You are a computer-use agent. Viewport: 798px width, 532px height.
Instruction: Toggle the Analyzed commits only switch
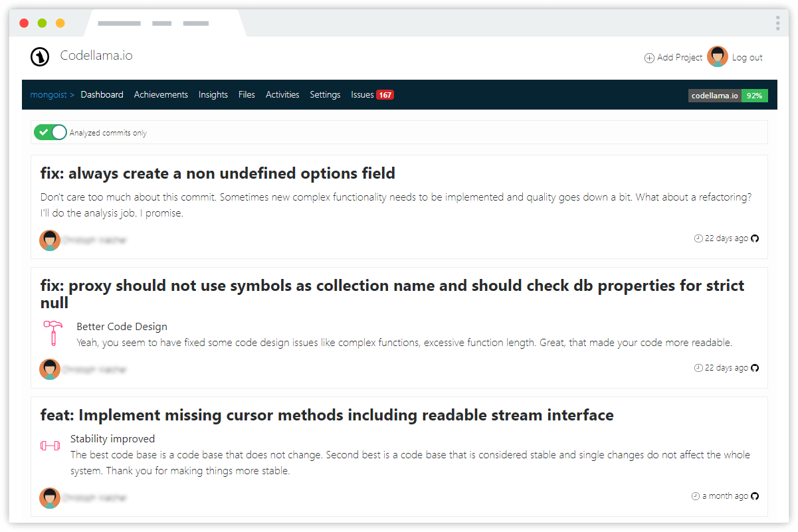pyautogui.click(x=50, y=132)
